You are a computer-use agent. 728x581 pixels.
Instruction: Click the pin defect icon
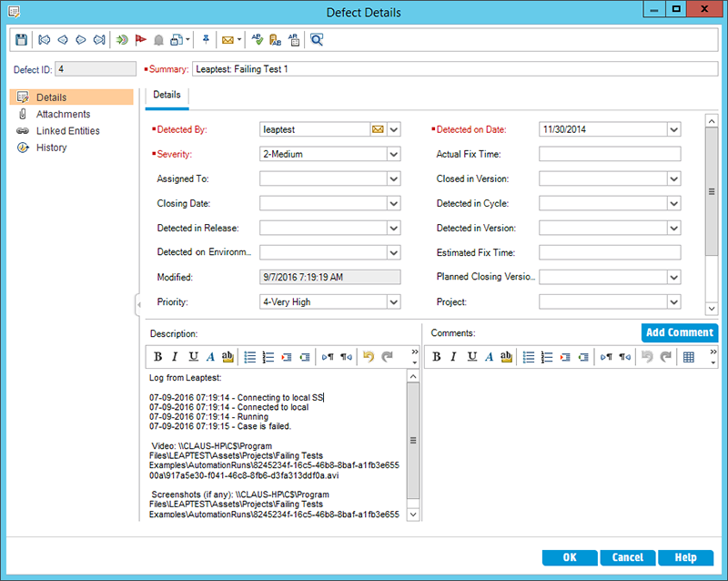point(206,39)
